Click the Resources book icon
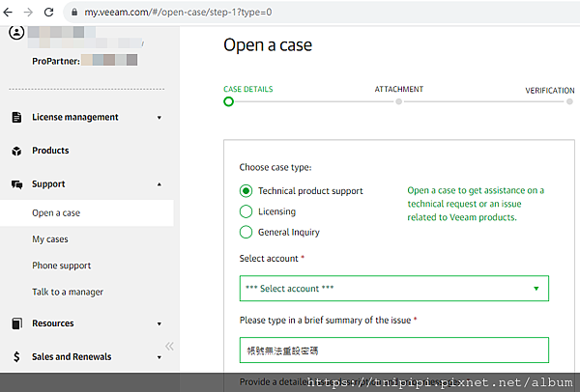The image size is (580, 392). tap(16, 323)
